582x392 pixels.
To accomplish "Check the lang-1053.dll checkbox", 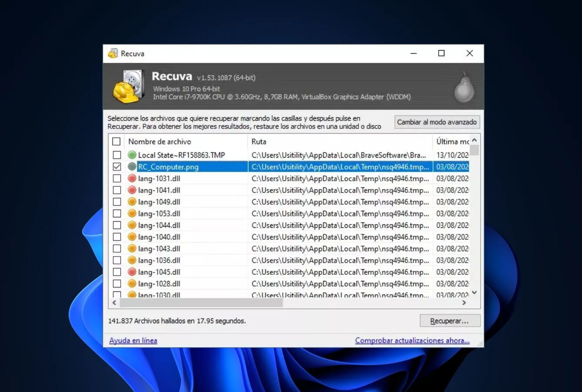I will (117, 213).
